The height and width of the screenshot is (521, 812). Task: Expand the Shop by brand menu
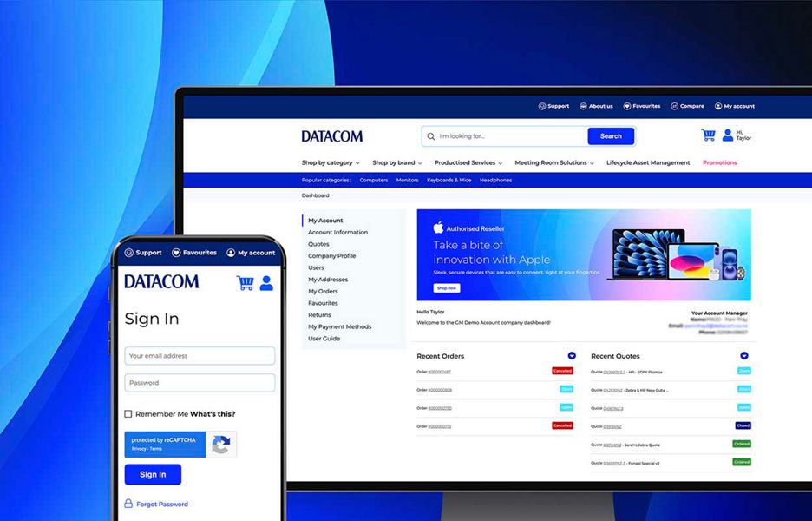click(x=397, y=162)
